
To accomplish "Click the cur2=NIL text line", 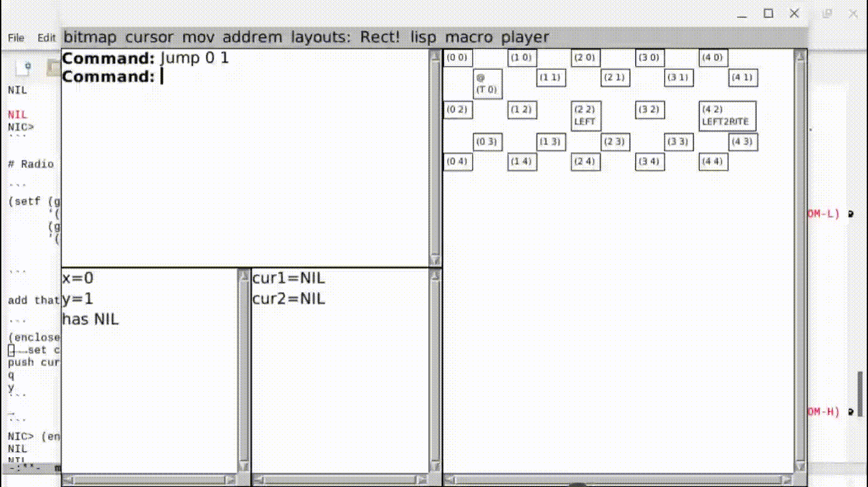I will click(x=288, y=298).
